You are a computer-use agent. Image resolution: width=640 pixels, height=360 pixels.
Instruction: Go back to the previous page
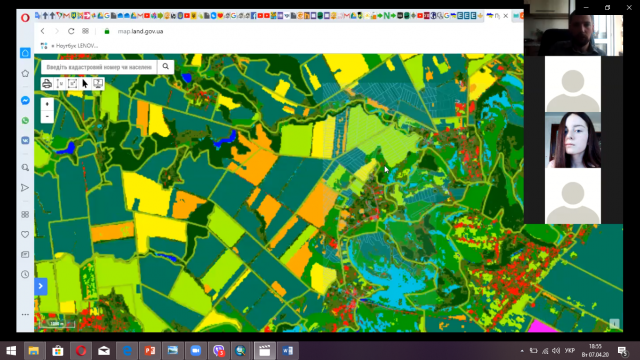pyautogui.click(x=42, y=31)
